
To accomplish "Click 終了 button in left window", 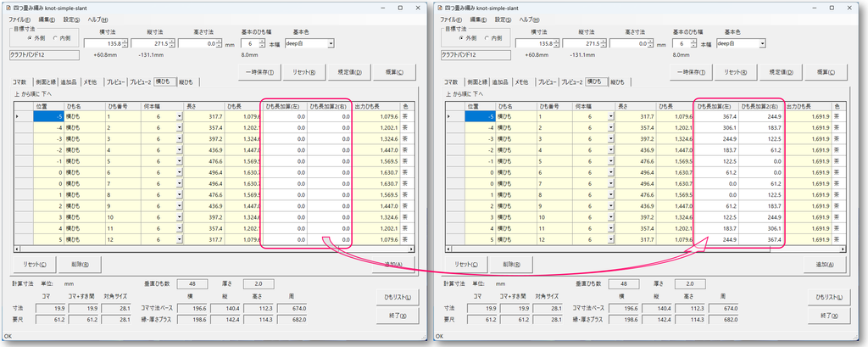I will click(x=398, y=315).
